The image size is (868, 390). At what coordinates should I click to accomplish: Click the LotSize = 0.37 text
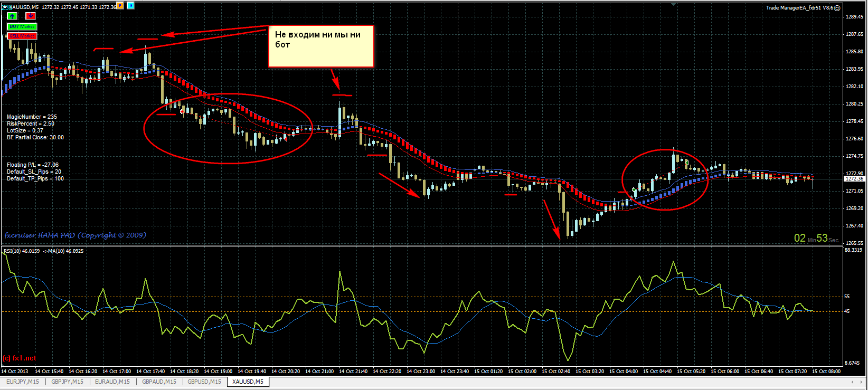[x=25, y=130]
